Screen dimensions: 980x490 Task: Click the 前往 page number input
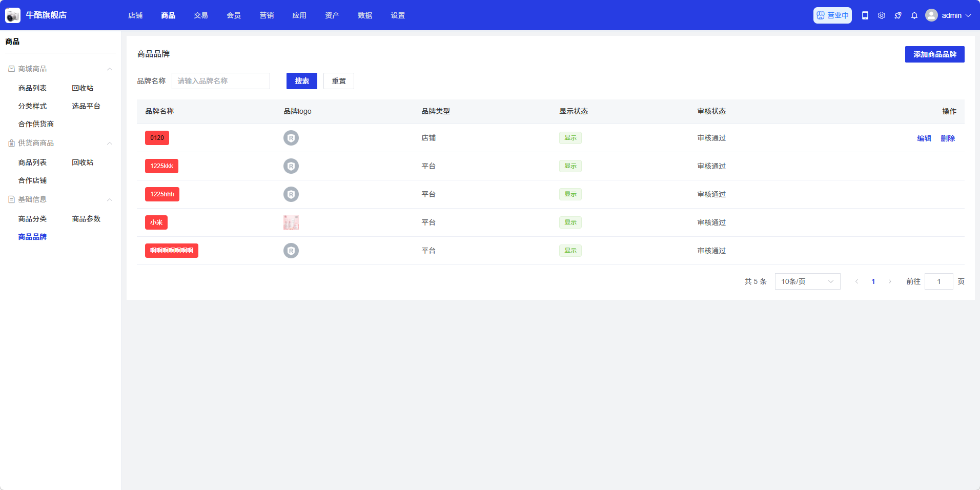point(938,281)
